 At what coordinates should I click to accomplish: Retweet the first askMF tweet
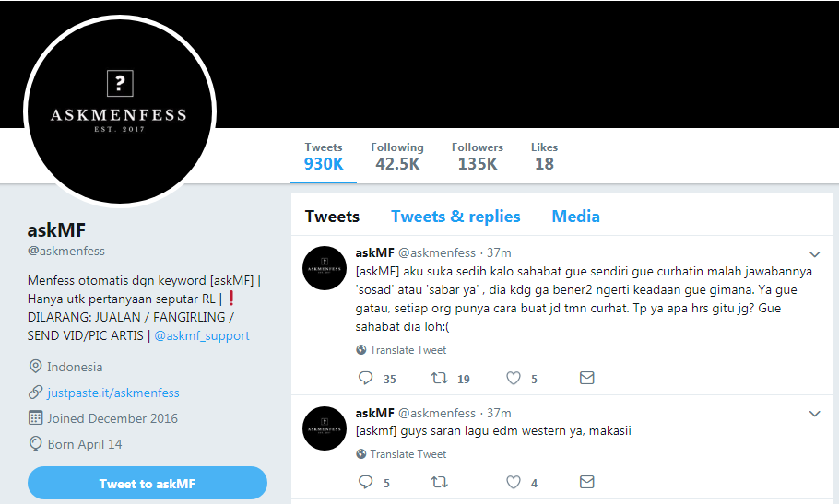coord(441,378)
